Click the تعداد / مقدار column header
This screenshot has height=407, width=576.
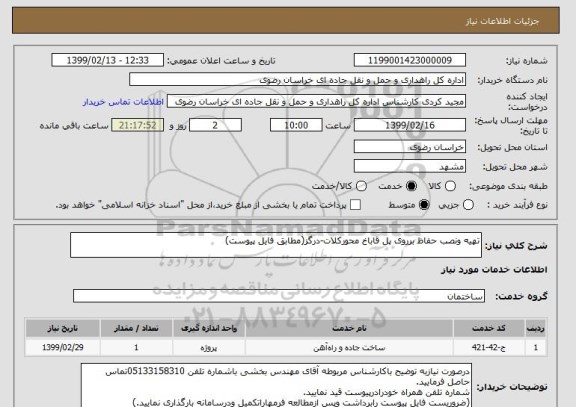(136, 328)
